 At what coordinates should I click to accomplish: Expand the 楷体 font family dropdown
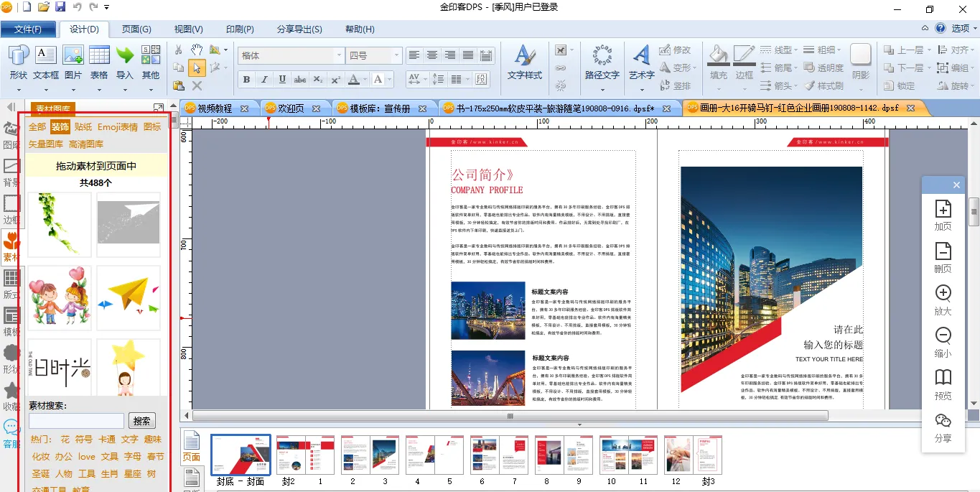click(x=339, y=55)
